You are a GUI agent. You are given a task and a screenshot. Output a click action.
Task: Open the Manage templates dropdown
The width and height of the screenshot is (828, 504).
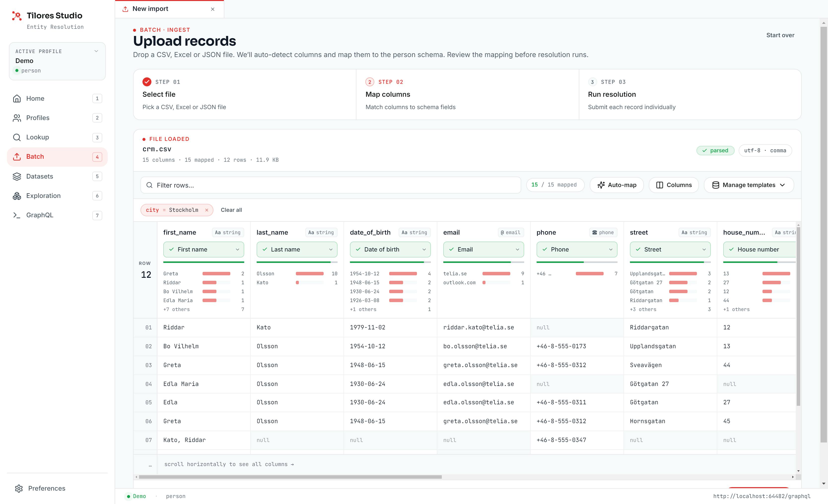point(749,185)
